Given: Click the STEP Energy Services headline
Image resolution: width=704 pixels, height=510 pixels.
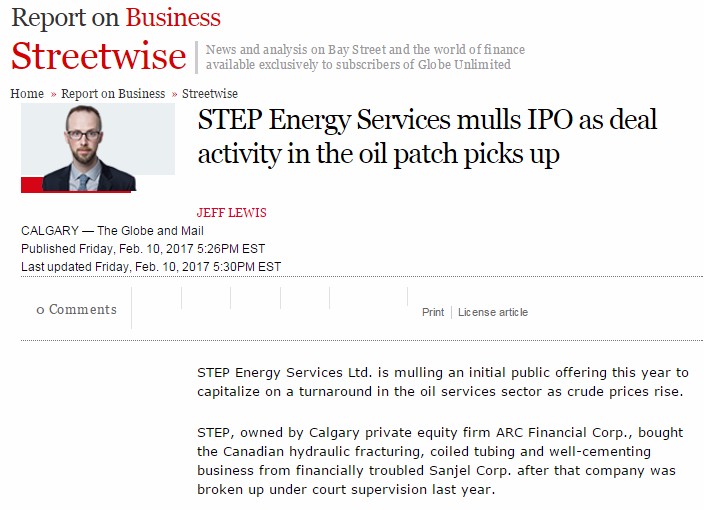Looking at the screenshot, I should [427, 137].
